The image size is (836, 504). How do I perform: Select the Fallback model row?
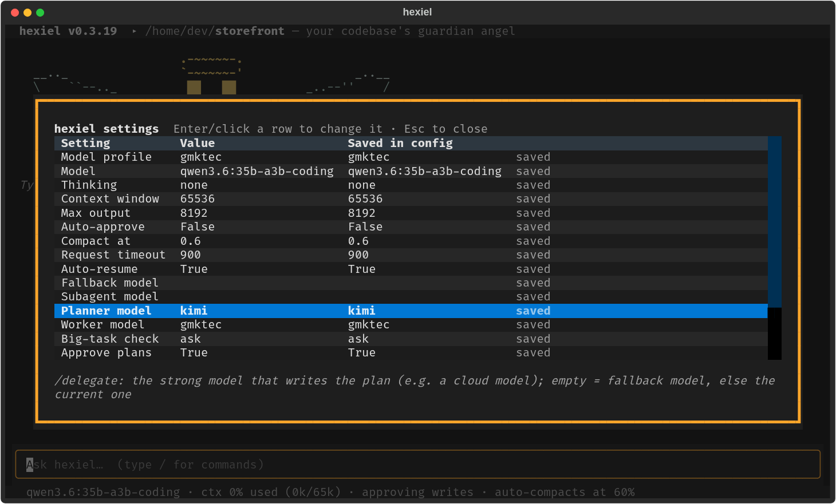click(411, 283)
